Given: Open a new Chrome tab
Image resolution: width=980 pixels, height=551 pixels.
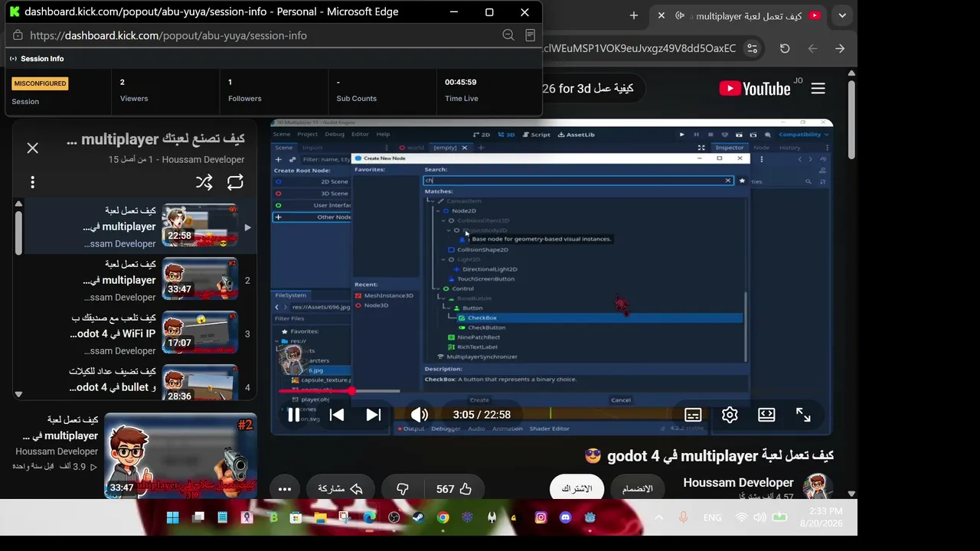Looking at the screenshot, I should click(x=634, y=15).
